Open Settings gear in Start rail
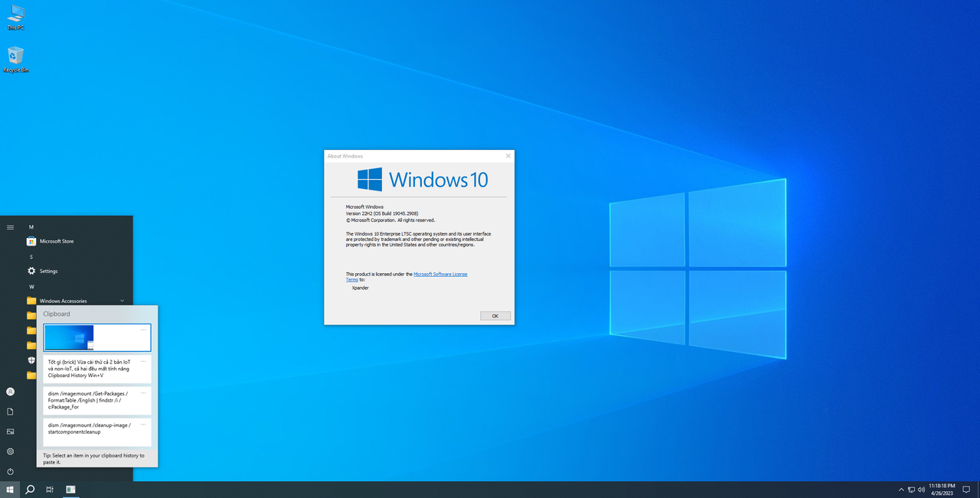980x498 pixels. point(10,451)
